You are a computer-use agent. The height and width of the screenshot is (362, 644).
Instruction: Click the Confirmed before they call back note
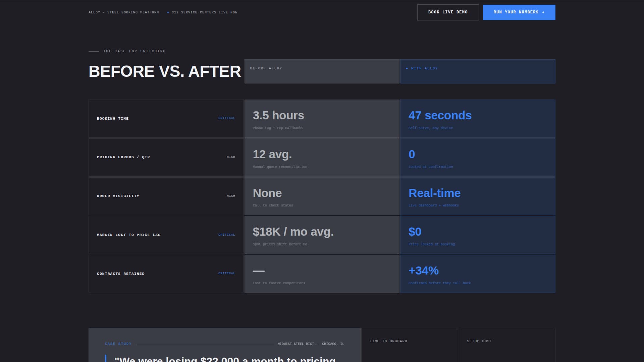(440, 283)
